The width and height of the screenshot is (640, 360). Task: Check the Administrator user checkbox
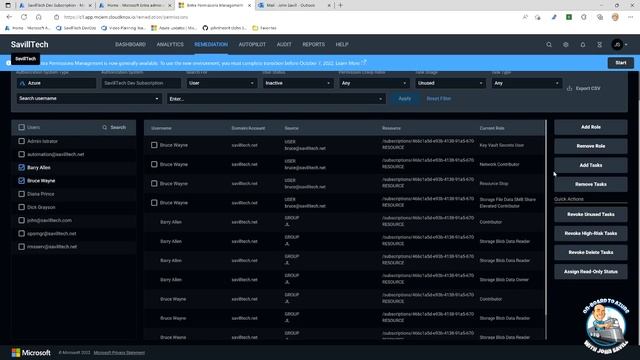(x=22, y=141)
